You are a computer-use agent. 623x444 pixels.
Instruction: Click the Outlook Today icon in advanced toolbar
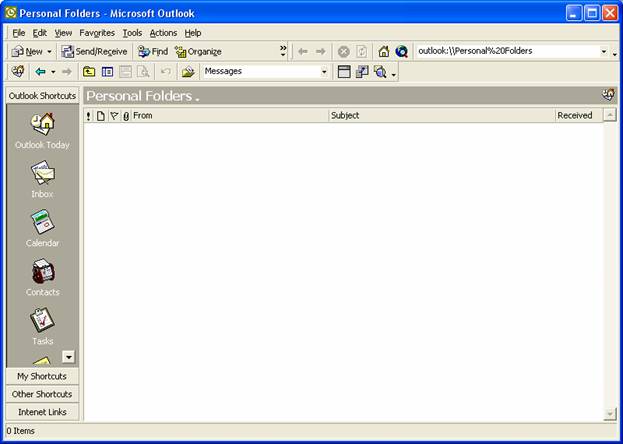pos(18,72)
